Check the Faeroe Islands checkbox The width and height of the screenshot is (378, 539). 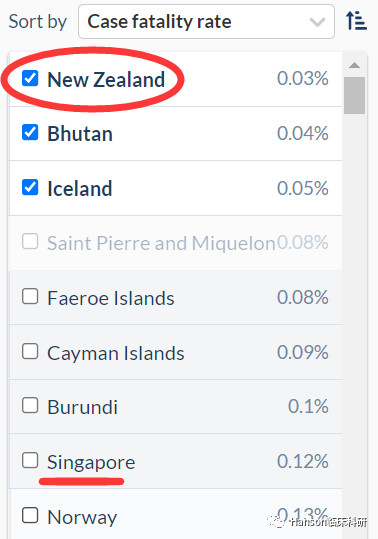pos(30,296)
